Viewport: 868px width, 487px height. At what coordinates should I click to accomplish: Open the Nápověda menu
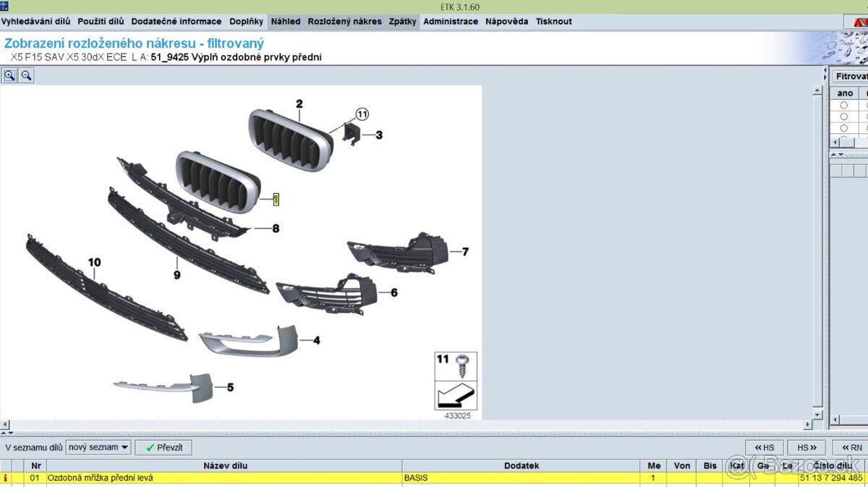(506, 22)
